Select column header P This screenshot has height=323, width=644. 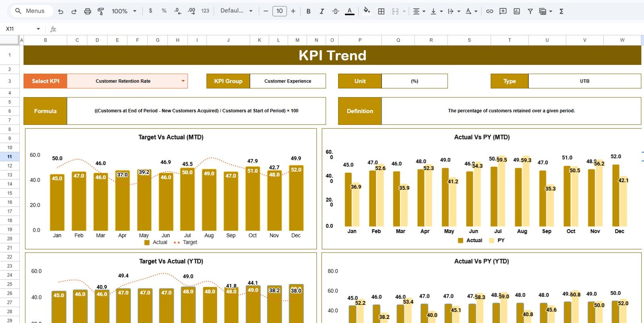(360, 40)
